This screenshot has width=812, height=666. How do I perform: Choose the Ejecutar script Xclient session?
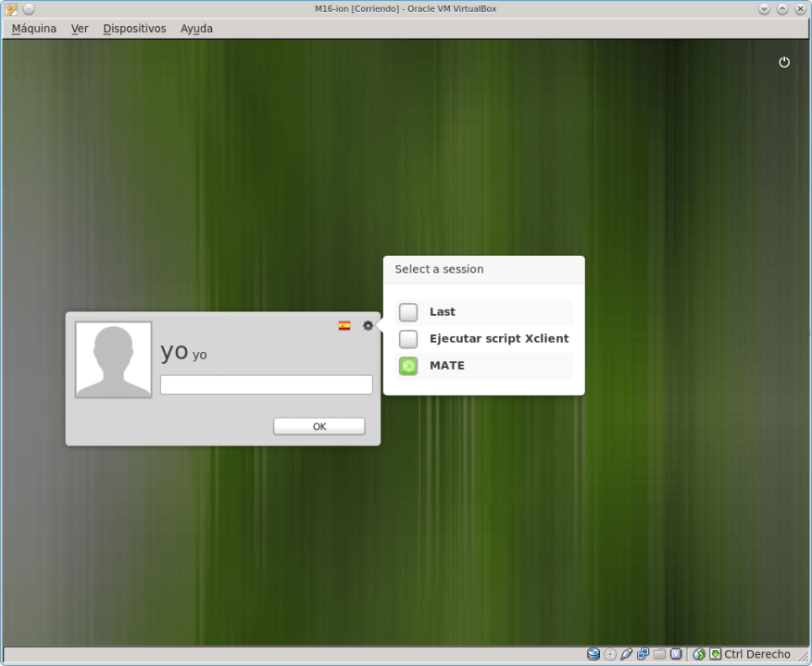(x=408, y=339)
